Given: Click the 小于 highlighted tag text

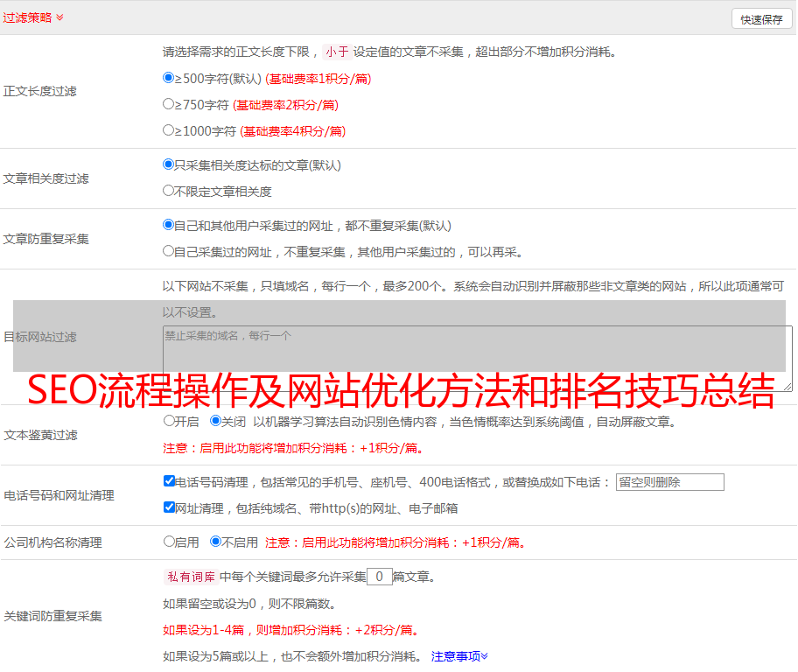Looking at the screenshot, I should 338,52.
